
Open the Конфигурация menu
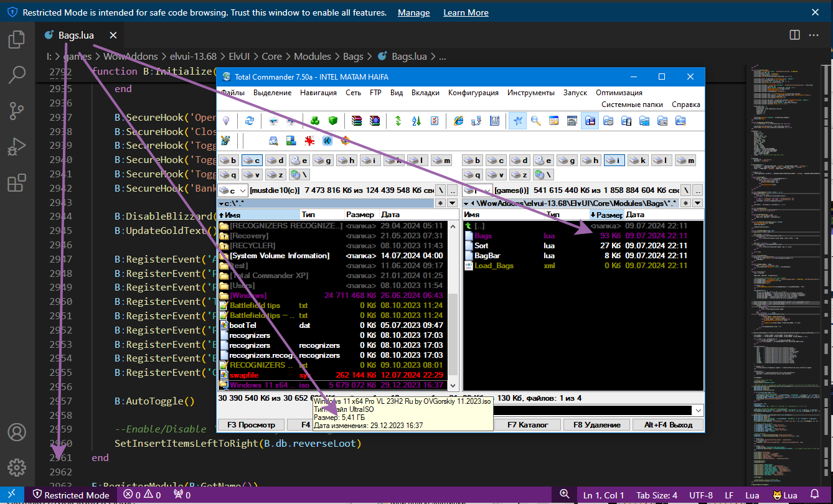click(x=473, y=93)
